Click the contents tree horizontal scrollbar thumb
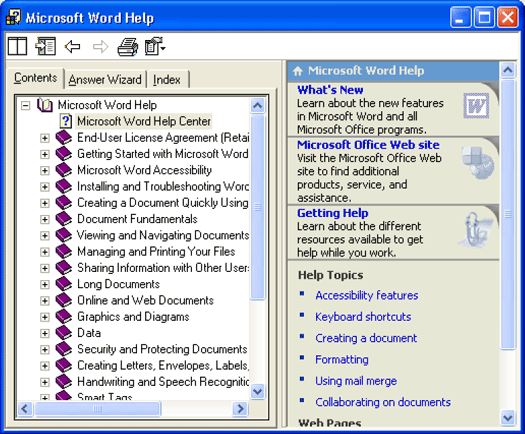This screenshot has height=434, width=525. [97, 409]
